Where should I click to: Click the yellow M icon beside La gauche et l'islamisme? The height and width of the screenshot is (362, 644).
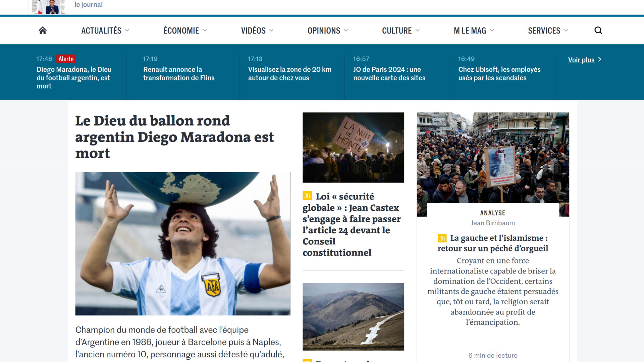[442, 238]
